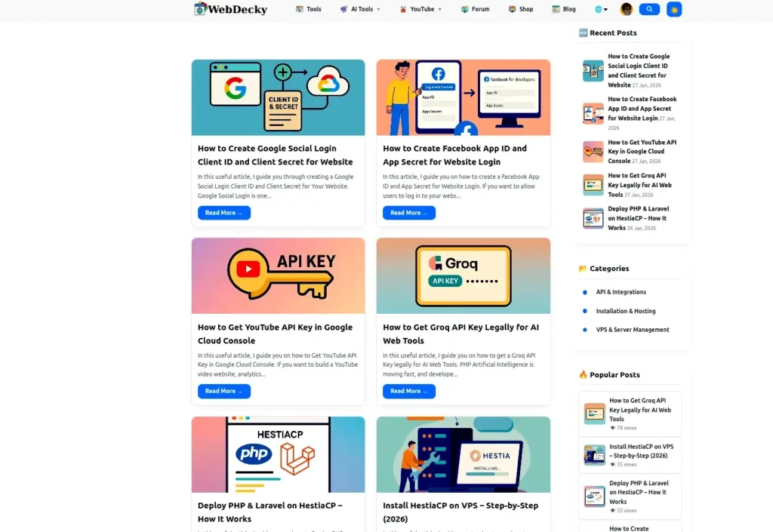Click the WebDecky logo icon
773x532 pixels.
(199, 9)
